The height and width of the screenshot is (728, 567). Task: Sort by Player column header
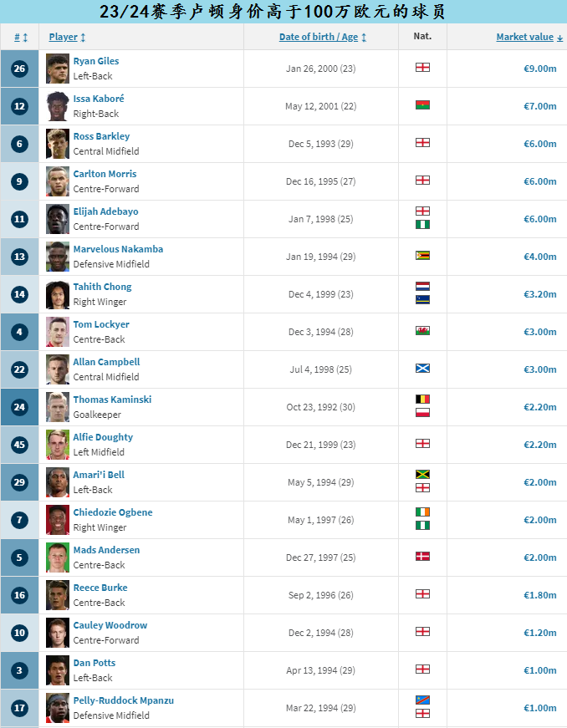[x=67, y=37]
